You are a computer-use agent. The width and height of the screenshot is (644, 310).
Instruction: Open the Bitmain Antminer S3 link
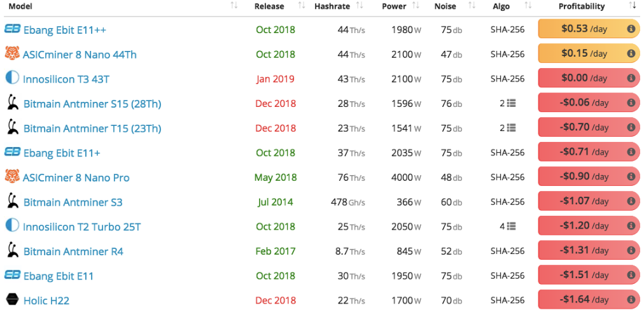click(x=73, y=202)
